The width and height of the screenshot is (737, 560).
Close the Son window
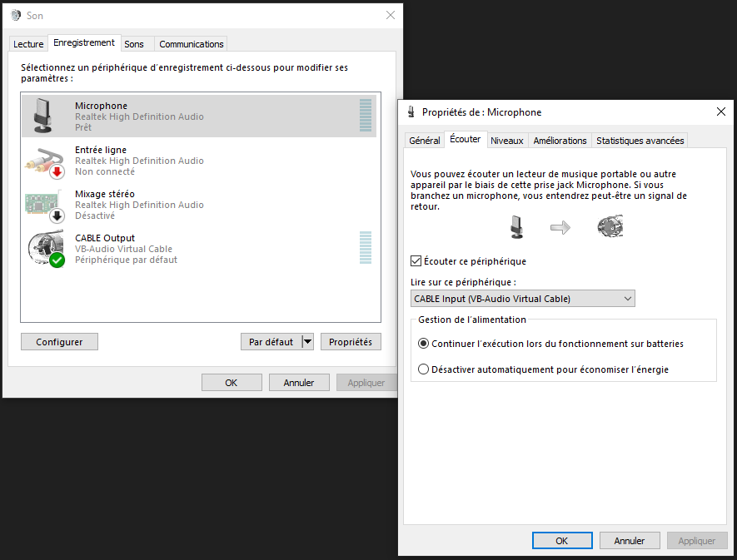(x=390, y=15)
